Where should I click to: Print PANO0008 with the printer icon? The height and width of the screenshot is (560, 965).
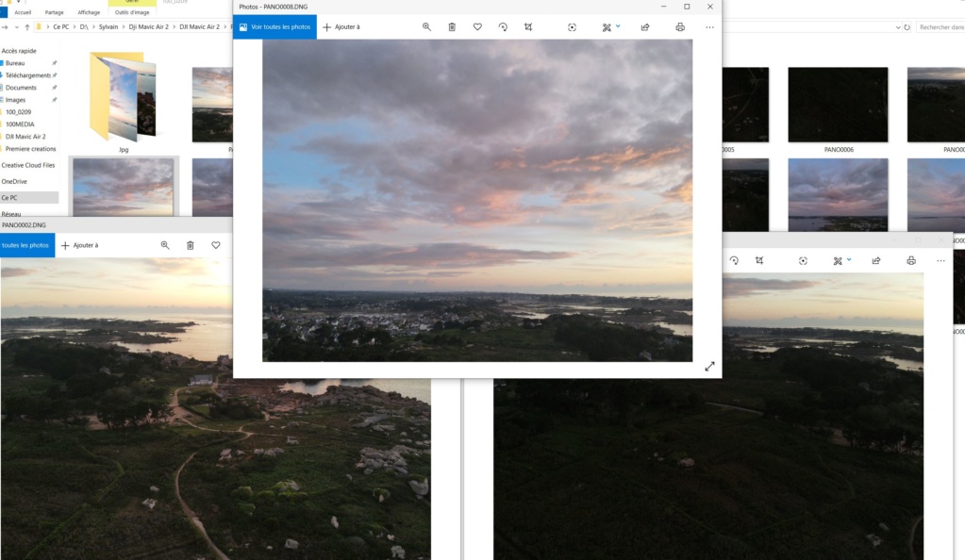(x=680, y=27)
